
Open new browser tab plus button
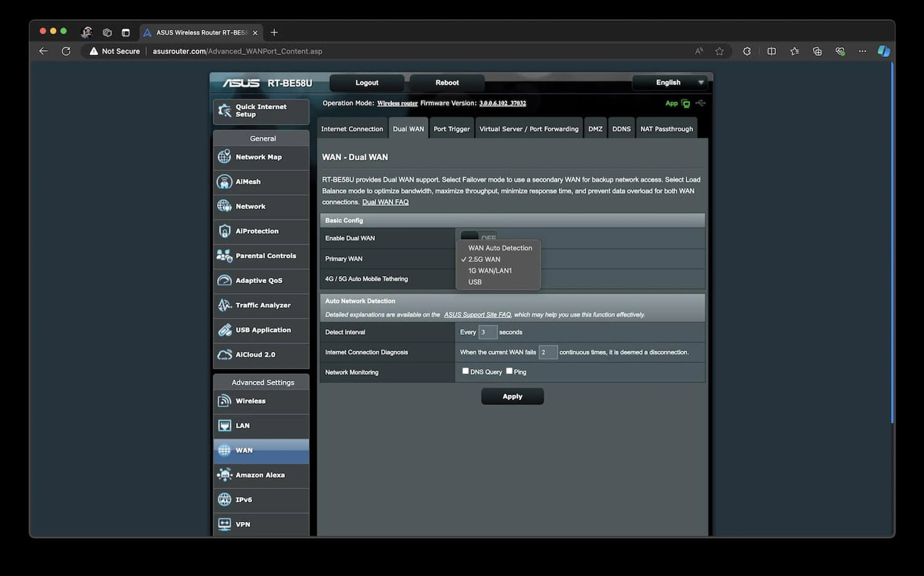tap(274, 32)
